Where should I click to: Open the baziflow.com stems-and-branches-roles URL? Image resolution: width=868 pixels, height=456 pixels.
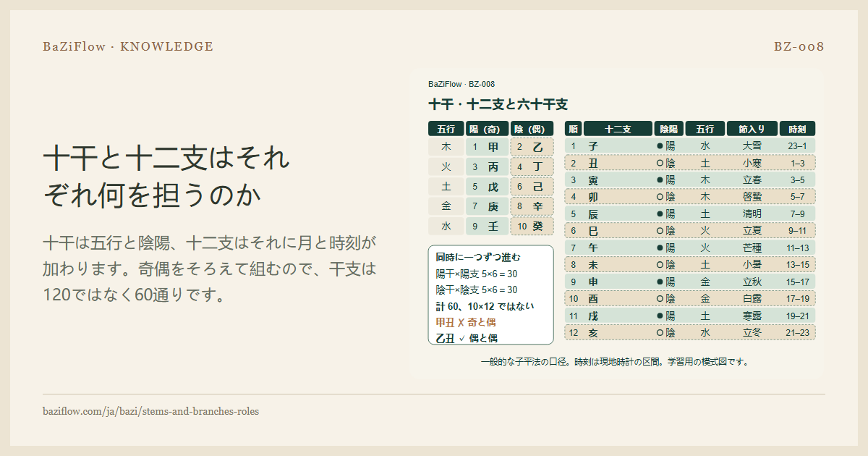point(150,411)
